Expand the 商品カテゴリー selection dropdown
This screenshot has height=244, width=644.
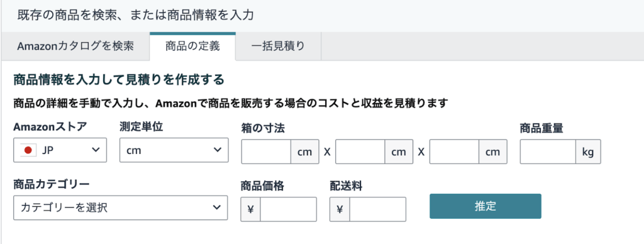tap(120, 208)
